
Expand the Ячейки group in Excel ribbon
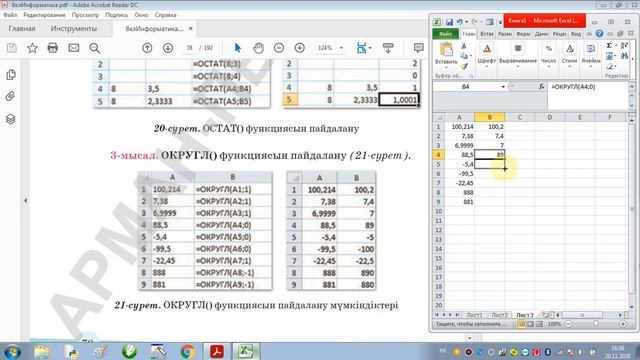click(x=591, y=54)
